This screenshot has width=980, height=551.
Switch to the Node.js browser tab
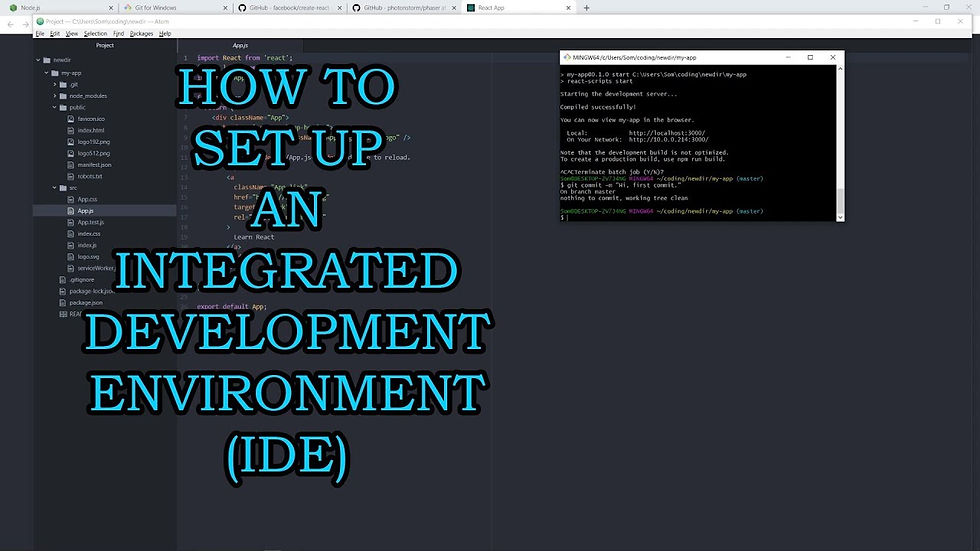[59, 7]
